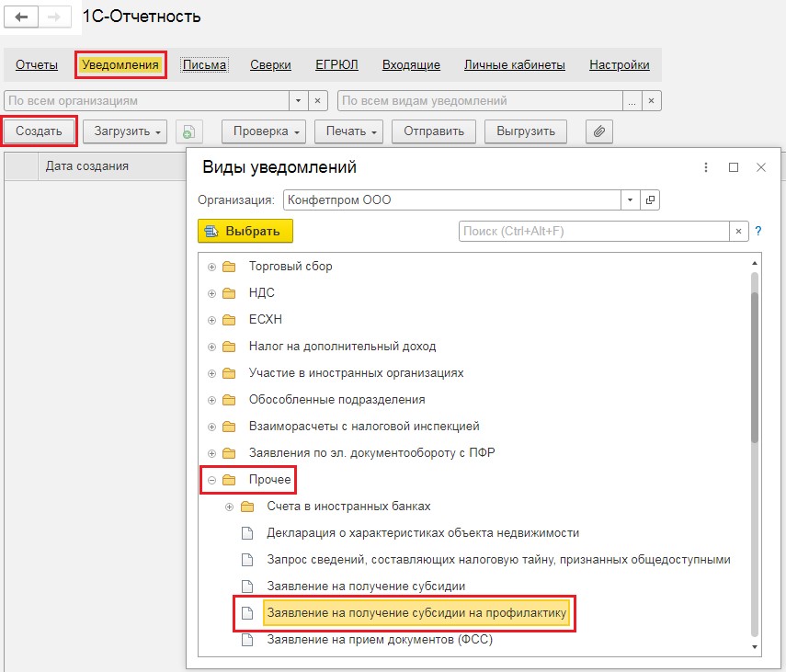Switch to the Отчеты tab

coord(37,64)
